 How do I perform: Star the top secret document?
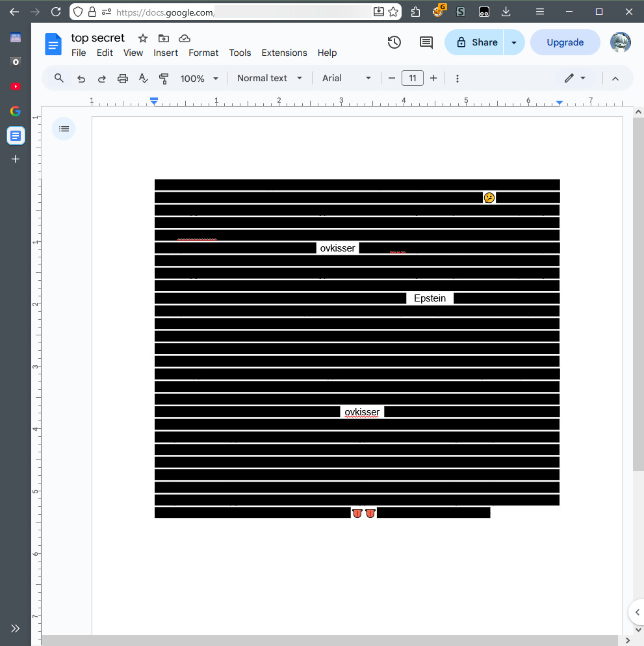[x=143, y=38]
